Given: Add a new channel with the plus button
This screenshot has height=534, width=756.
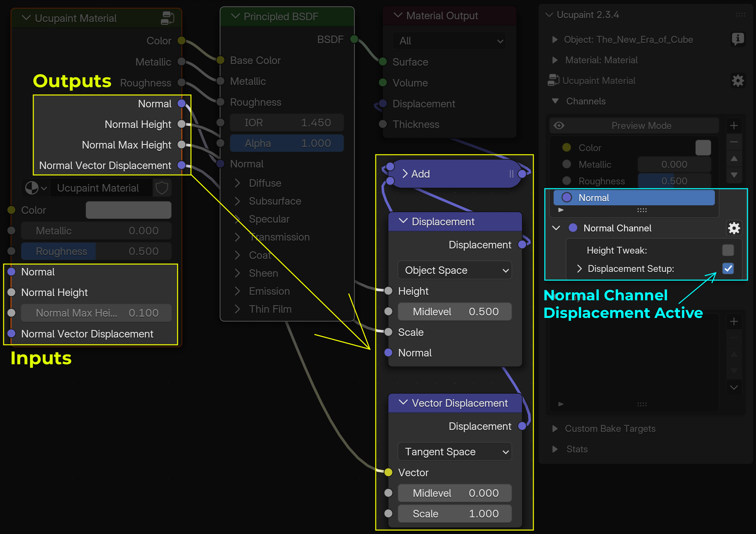Looking at the screenshot, I should (x=734, y=125).
